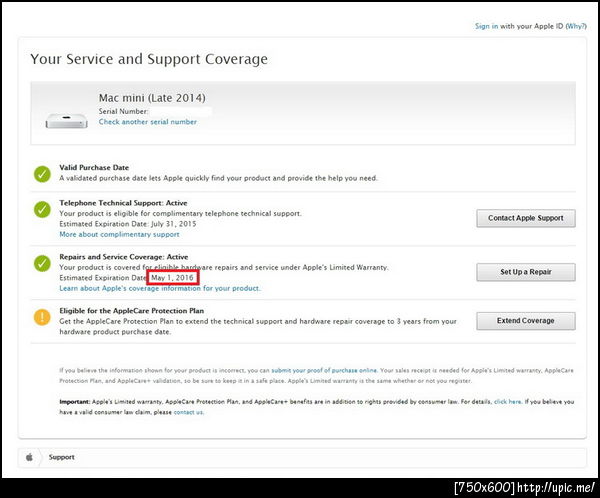
Task: Open the click here consumer law link
Action: pyautogui.click(x=507, y=402)
